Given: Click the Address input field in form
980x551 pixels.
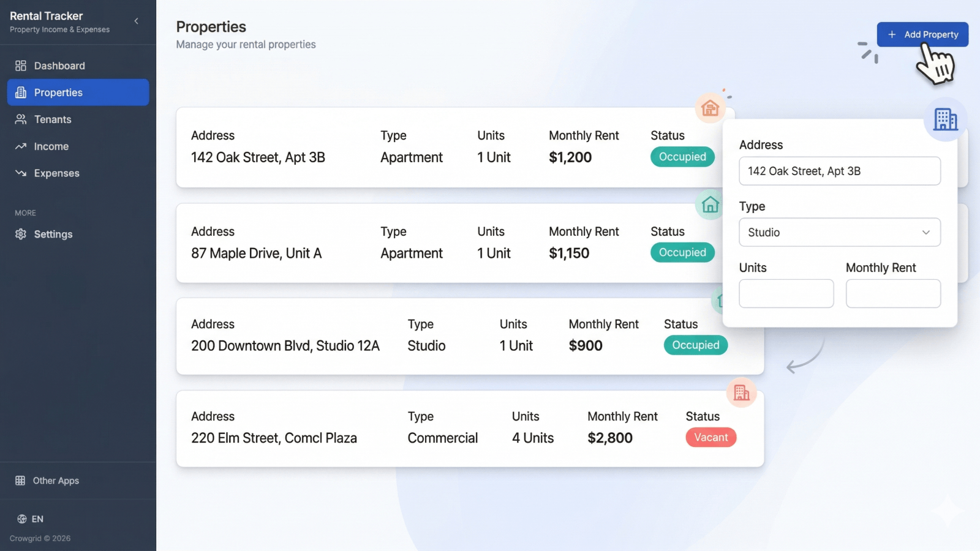Looking at the screenshot, I should tap(840, 171).
